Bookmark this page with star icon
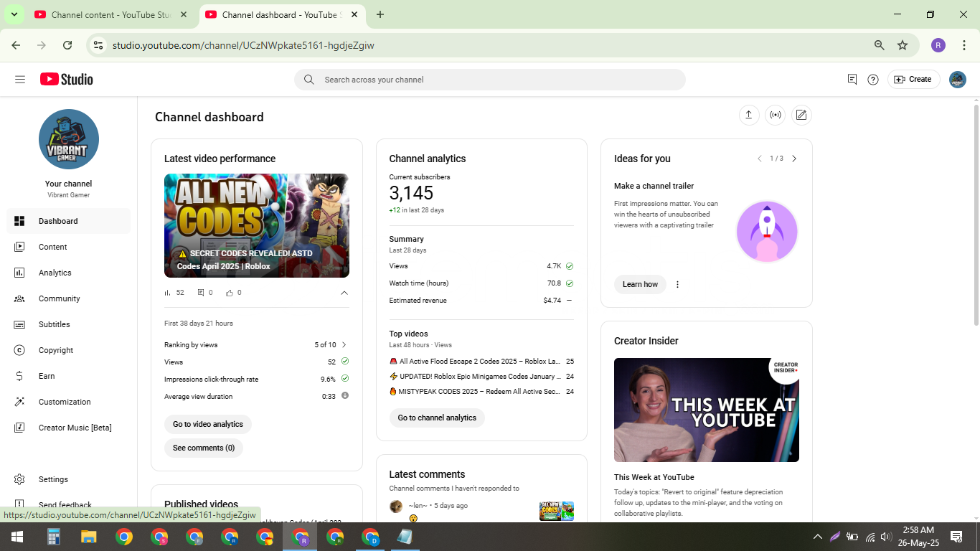Screen dimensions: 980x551 click(903, 45)
